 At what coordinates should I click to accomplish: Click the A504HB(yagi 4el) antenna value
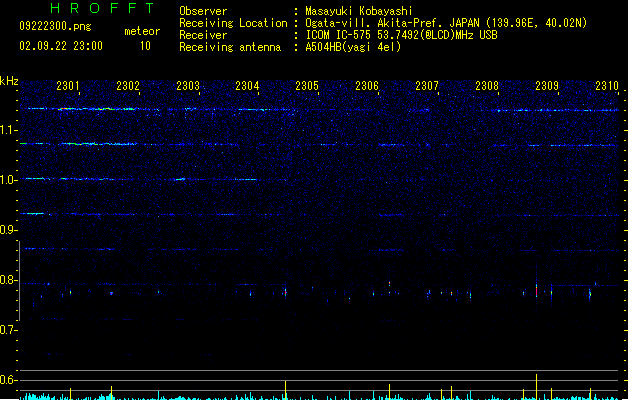coord(353,47)
